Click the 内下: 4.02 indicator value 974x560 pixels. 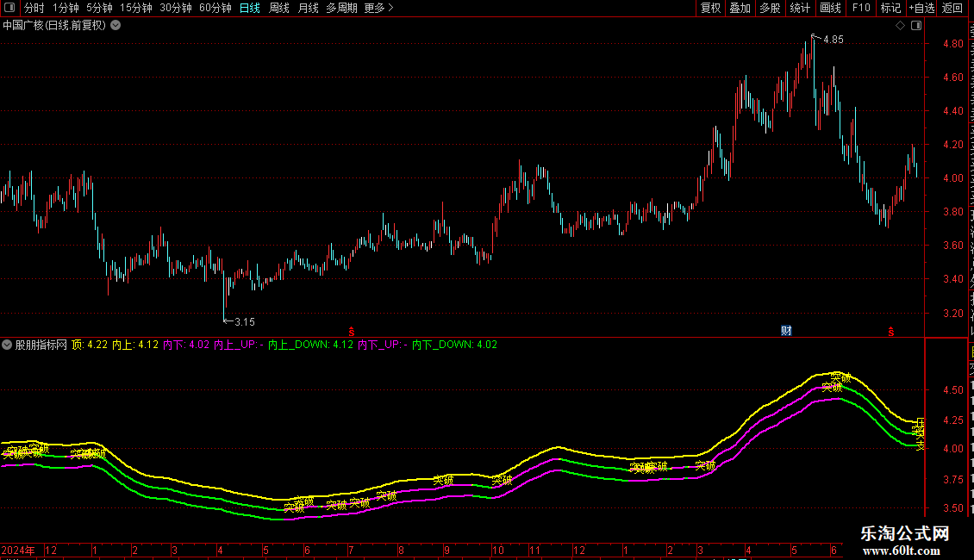tap(186, 345)
